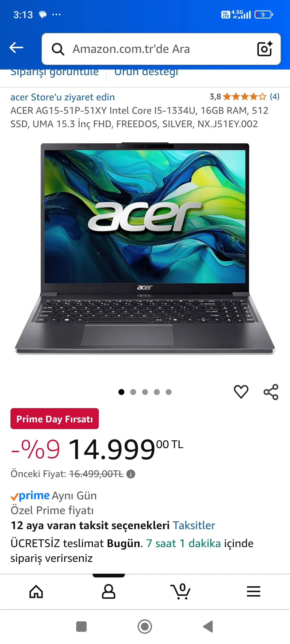Open the Ürün desteği tab
This screenshot has width=290, height=644.
pos(146,72)
